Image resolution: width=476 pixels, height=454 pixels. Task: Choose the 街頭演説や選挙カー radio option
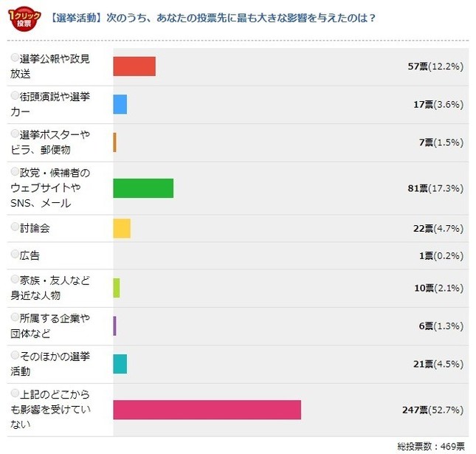[15, 96]
